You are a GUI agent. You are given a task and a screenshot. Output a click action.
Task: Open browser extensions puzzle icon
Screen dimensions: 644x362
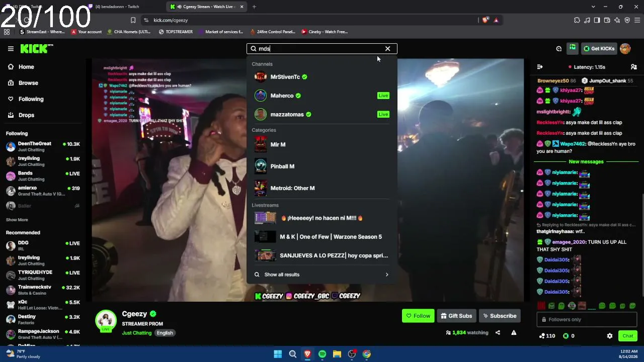click(x=577, y=20)
